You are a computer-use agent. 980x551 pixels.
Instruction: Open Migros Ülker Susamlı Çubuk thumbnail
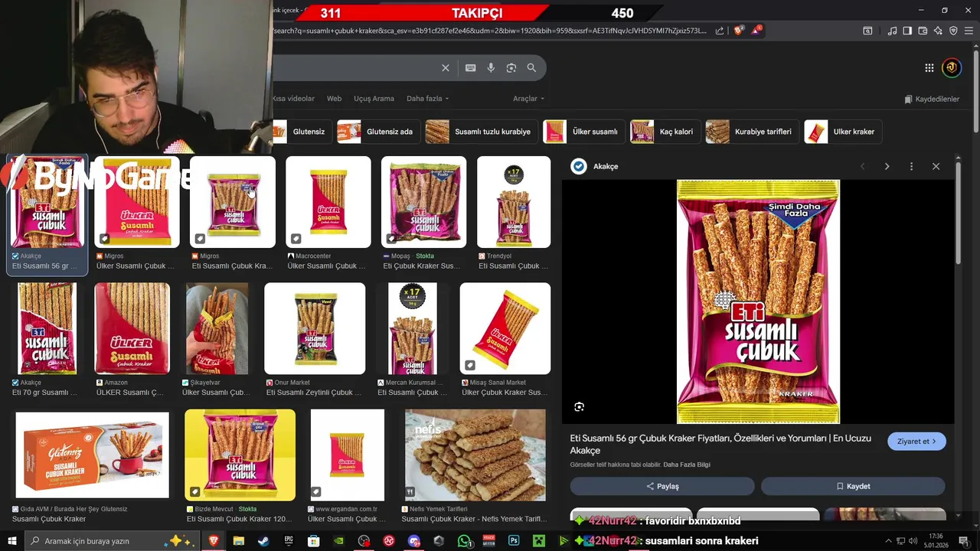point(137,202)
